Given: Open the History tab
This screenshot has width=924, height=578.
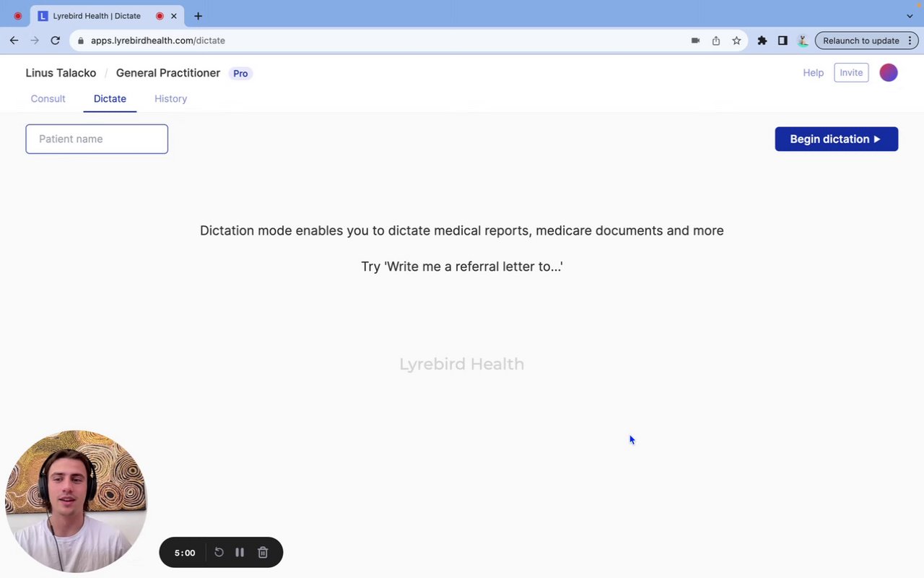Looking at the screenshot, I should [x=170, y=99].
